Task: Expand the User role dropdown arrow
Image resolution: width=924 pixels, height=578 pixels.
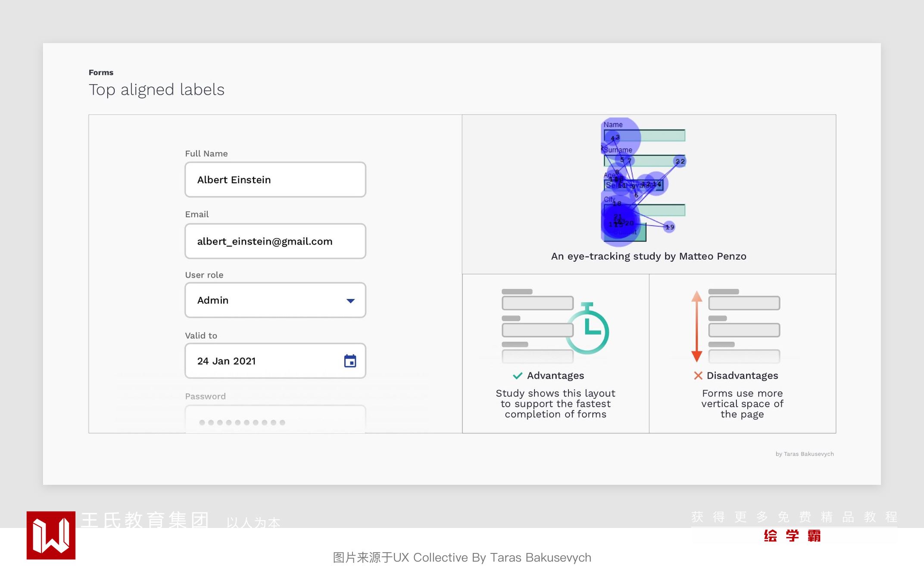Action: click(x=350, y=301)
